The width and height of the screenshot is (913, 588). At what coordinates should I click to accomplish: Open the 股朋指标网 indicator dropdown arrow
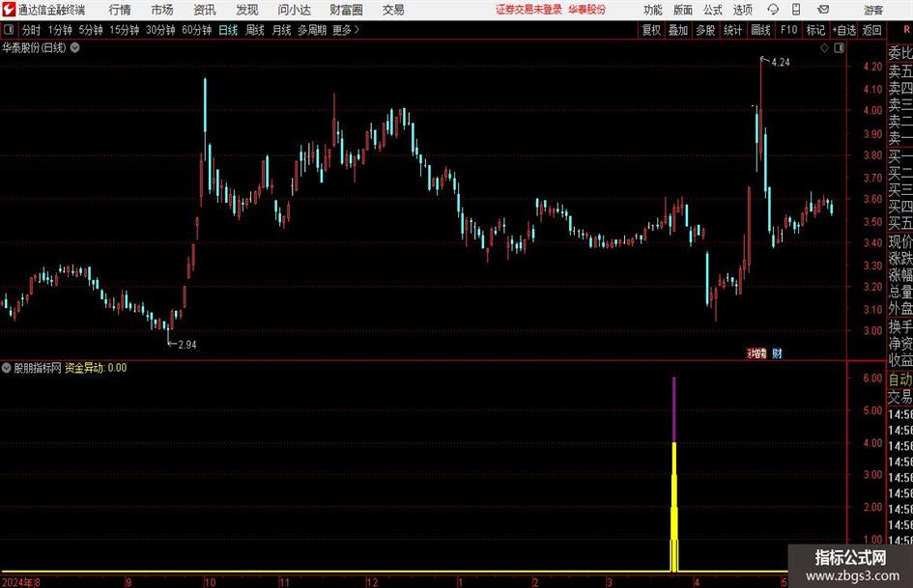click(x=7, y=367)
